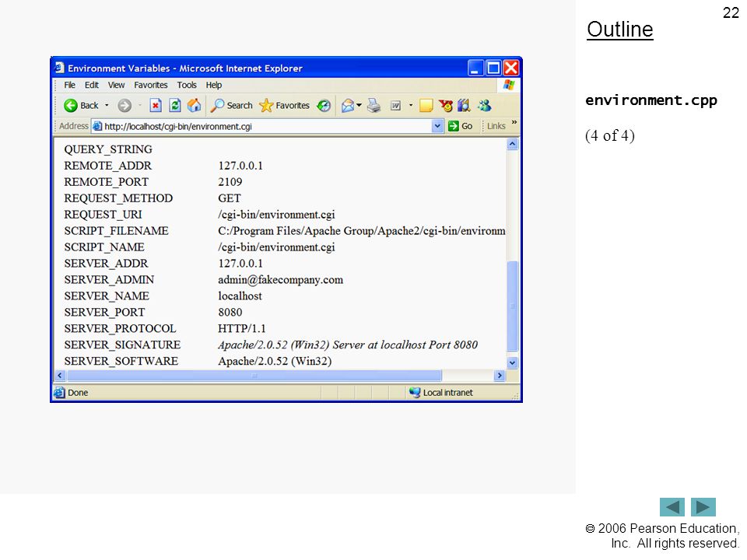The height and width of the screenshot is (560, 747).
Task: Click the vertical scrollbar down arrow
Action: click(x=512, y=362)
